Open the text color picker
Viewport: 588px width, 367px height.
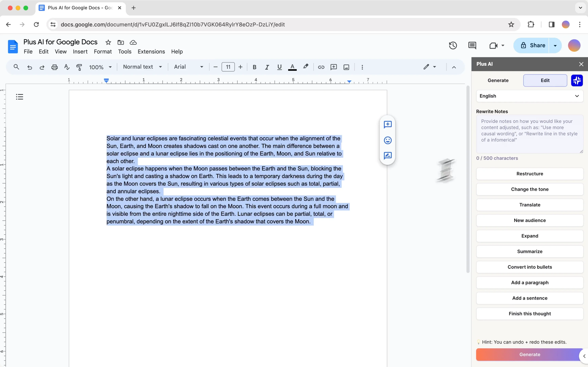point(292,67)
